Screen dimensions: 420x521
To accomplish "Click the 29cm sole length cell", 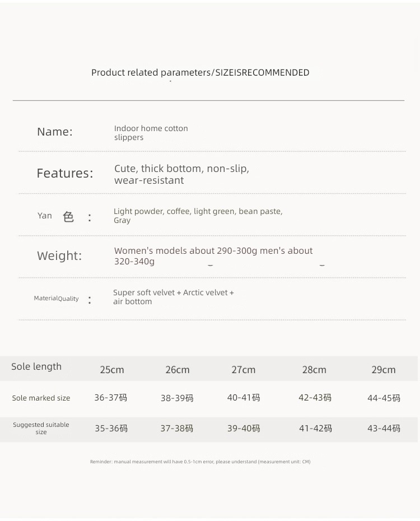I will point(384,370).
